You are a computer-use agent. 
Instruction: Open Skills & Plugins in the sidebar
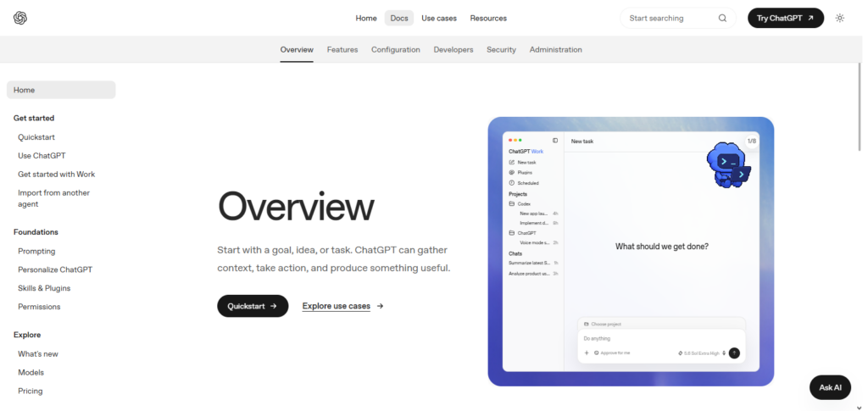click(x=44, y=288)
